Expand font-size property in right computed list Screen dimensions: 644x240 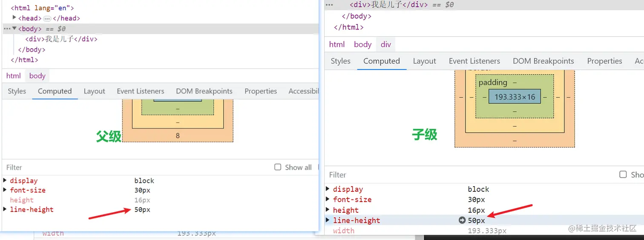328,199
